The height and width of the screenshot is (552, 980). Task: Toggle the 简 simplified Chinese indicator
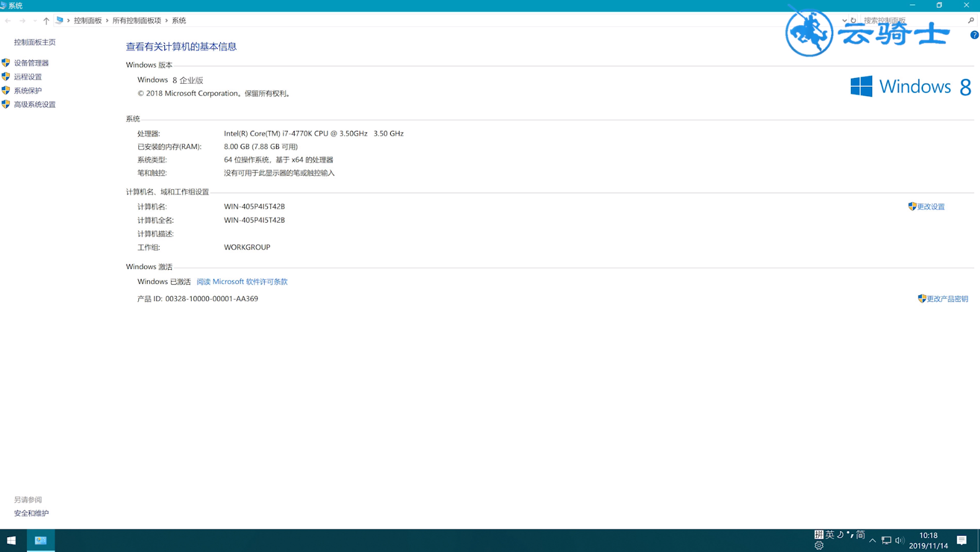point(860,535)
